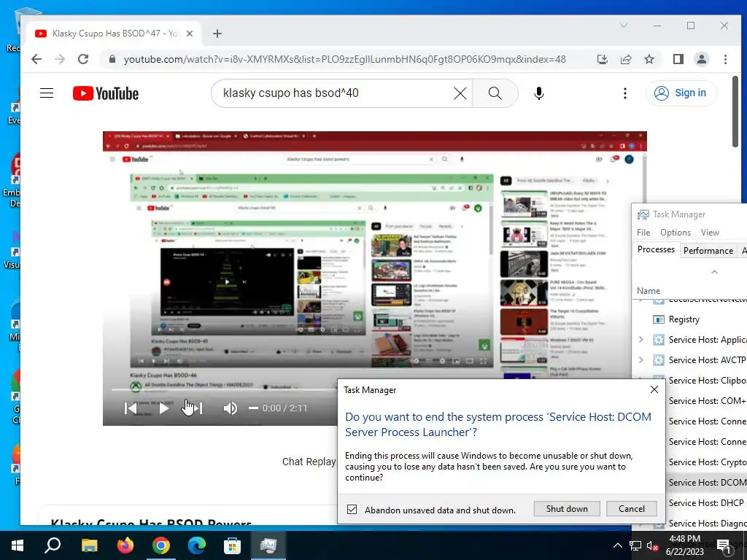Toggle Abandon unsaved data checkbox

pos(352,510)
